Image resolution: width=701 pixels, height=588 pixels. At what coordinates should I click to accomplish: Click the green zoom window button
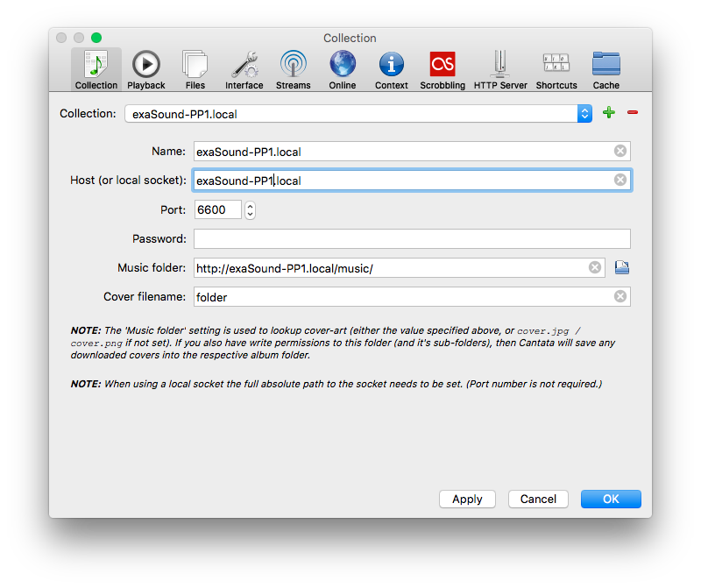96,38
